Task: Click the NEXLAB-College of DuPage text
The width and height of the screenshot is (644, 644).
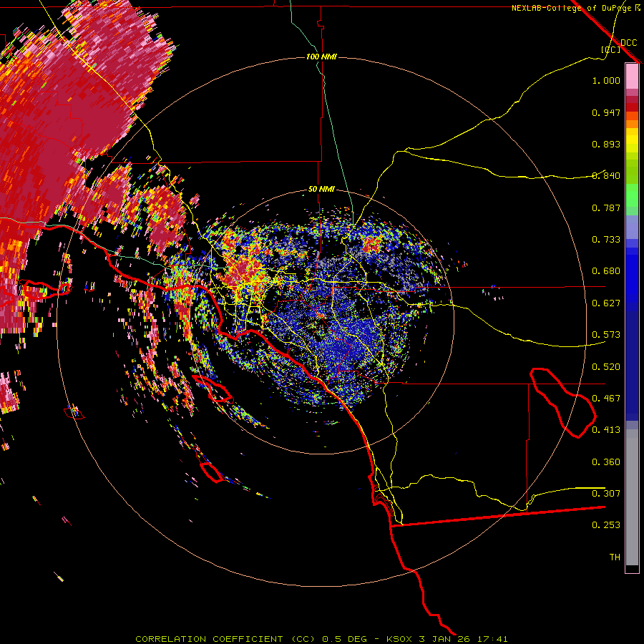Action: pos(571,8)
